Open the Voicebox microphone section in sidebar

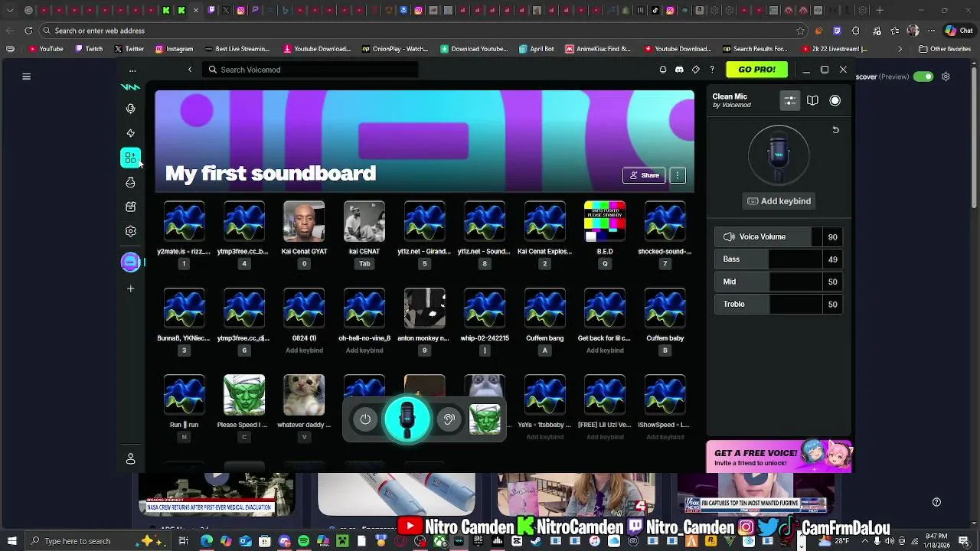tap(131, 109)
